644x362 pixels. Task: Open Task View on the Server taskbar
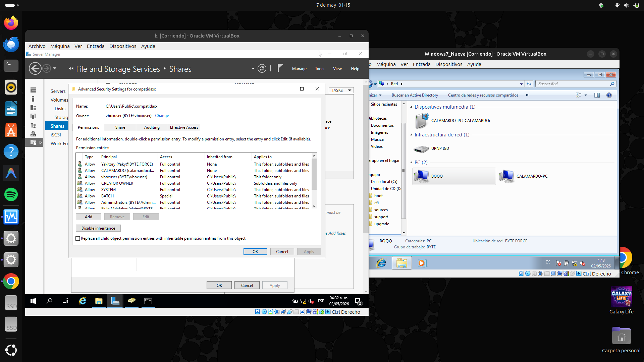click(x=65, y=301)
